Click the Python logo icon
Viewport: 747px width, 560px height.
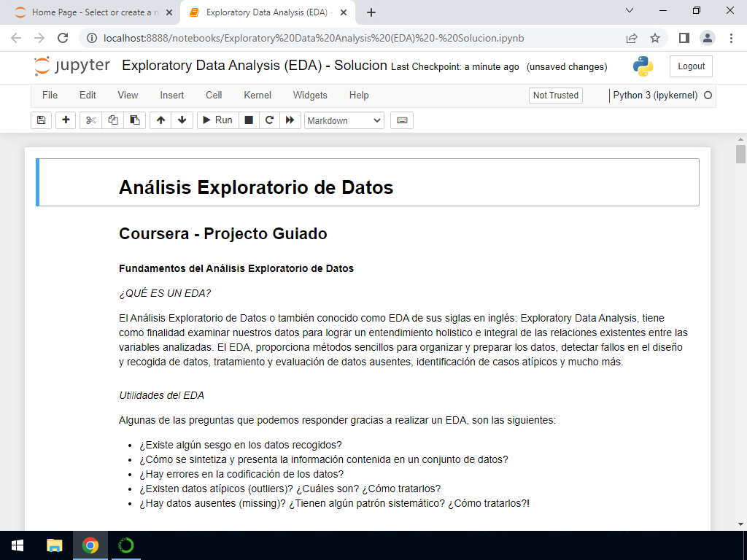point(643,66)
